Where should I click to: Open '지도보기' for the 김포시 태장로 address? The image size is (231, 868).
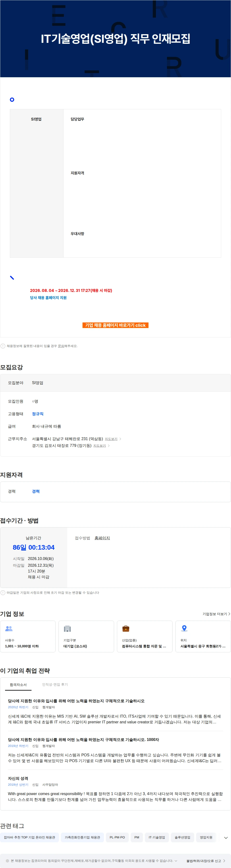(100, 446)
